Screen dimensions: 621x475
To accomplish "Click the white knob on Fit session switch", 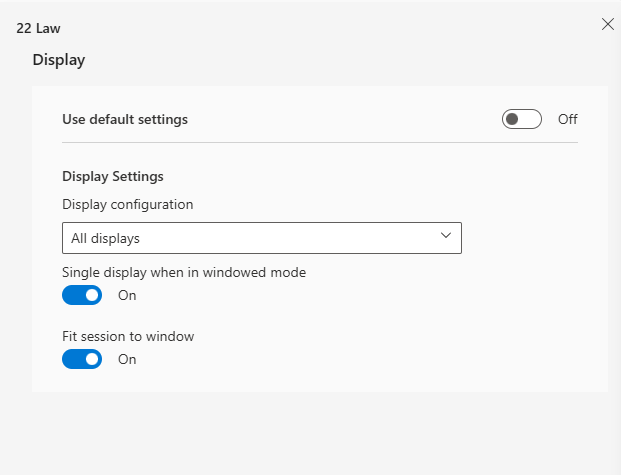I will click(x=92, y=359).
